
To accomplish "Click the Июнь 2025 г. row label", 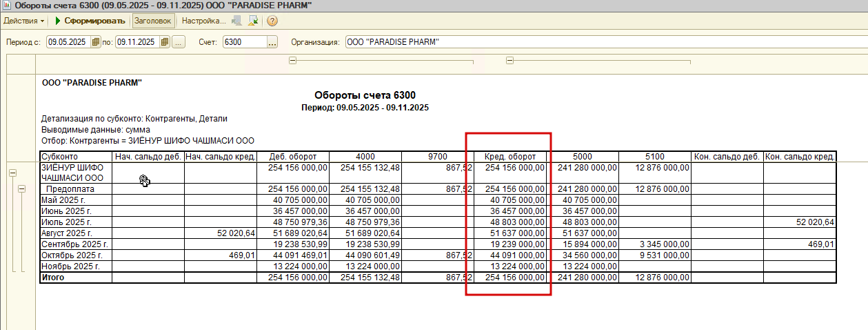I will 66,211.
